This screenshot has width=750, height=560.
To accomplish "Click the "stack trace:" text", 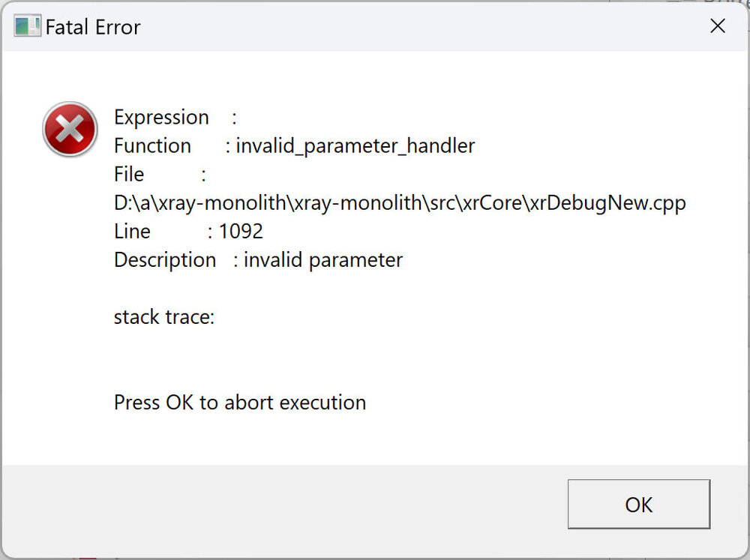I will point(164,317).
